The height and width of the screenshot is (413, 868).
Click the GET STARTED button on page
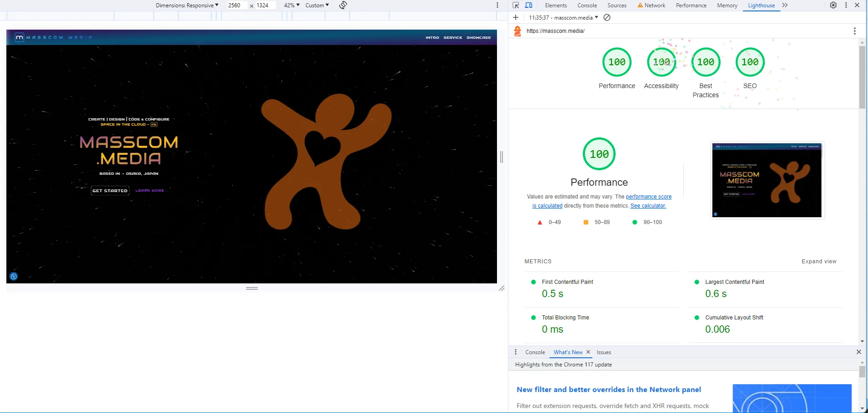[x=110, y=191]
